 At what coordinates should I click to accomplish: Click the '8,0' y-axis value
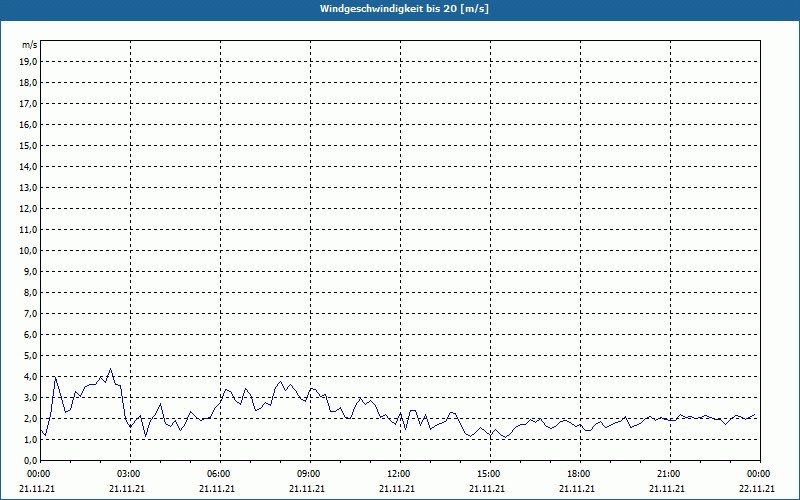point(30,292)
